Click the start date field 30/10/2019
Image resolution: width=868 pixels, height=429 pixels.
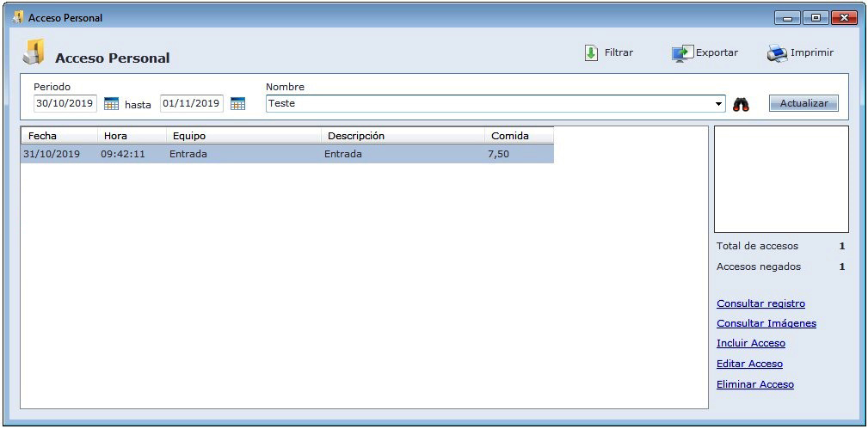(65, 104)
